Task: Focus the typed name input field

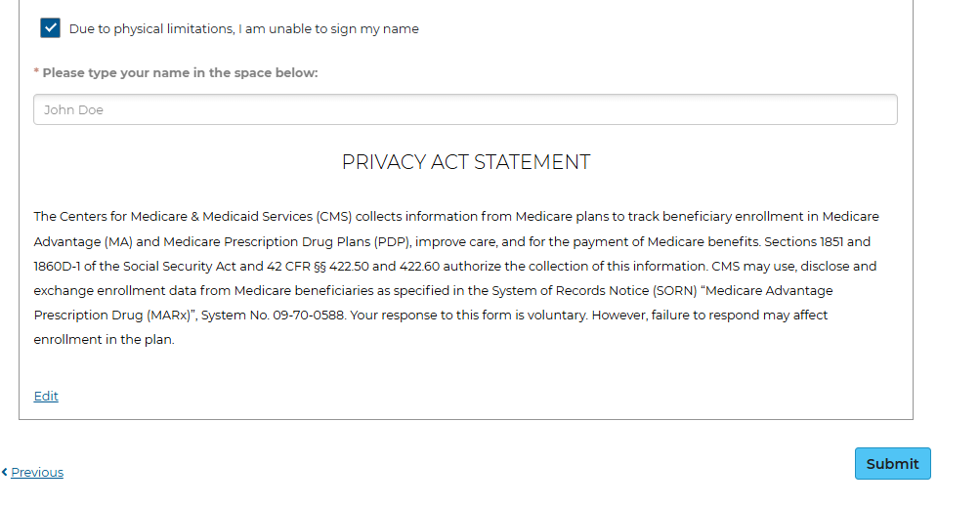Action: [x=465, y=109]
